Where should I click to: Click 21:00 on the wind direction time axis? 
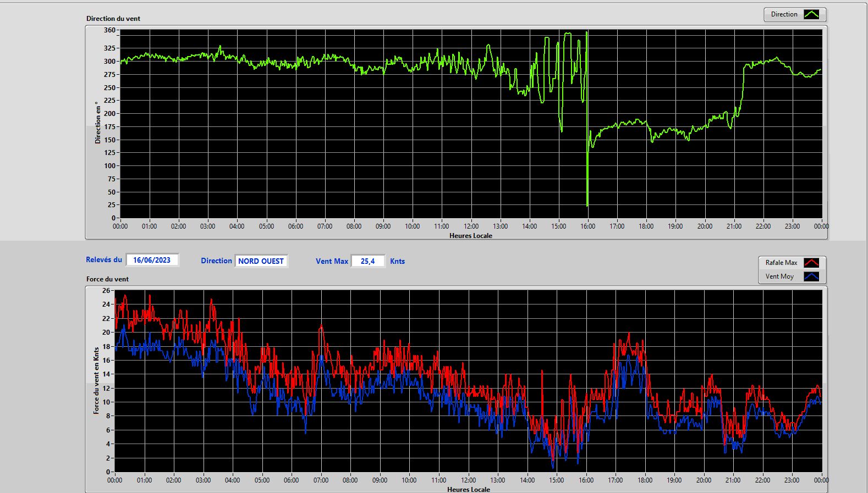pyautogui.click(x=734, y=226)
